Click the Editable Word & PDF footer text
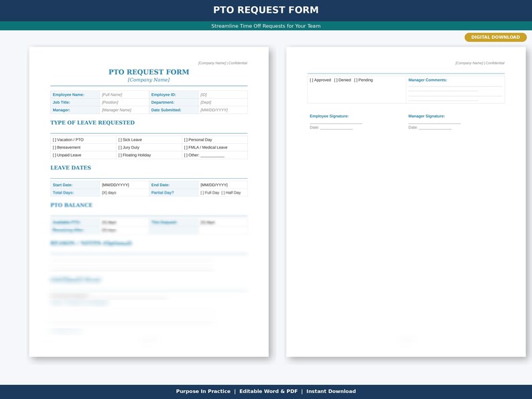 269,391
